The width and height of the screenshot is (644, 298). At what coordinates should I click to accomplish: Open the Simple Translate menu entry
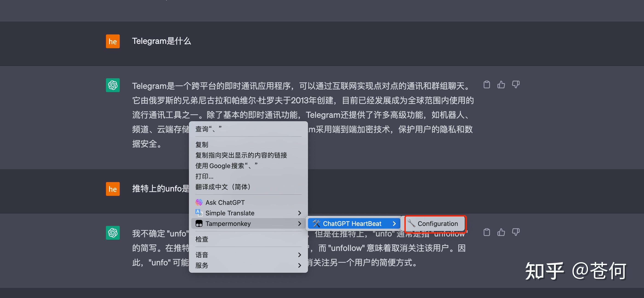(x=248, y=213)
